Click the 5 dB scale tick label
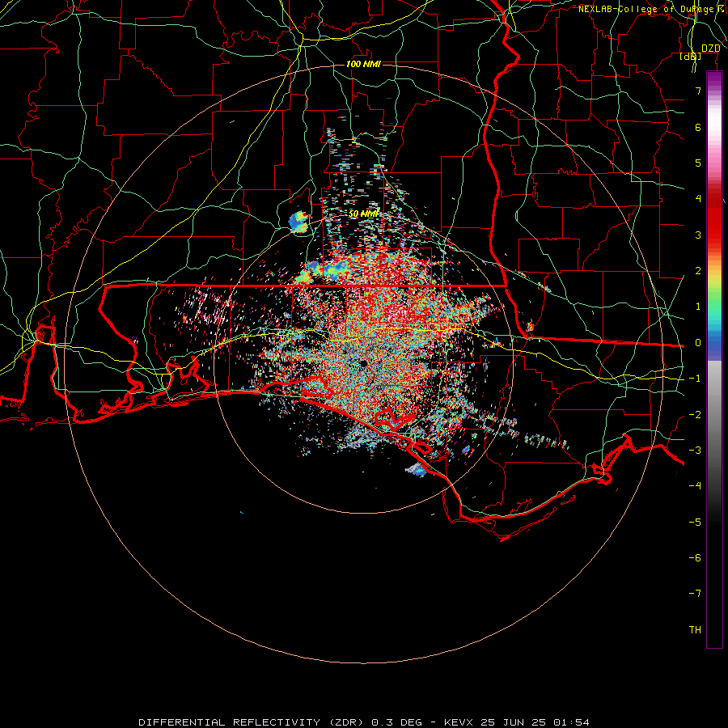 pos(698,163)
